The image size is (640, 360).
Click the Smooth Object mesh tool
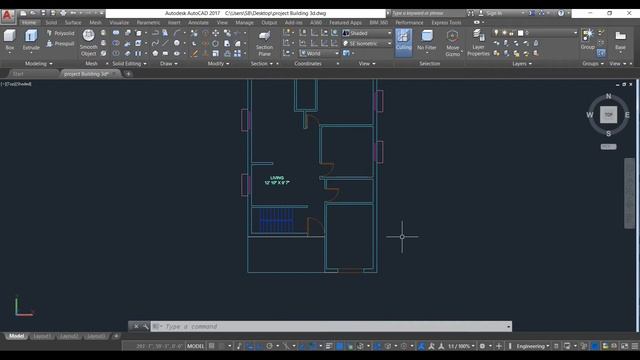[89, 42]
